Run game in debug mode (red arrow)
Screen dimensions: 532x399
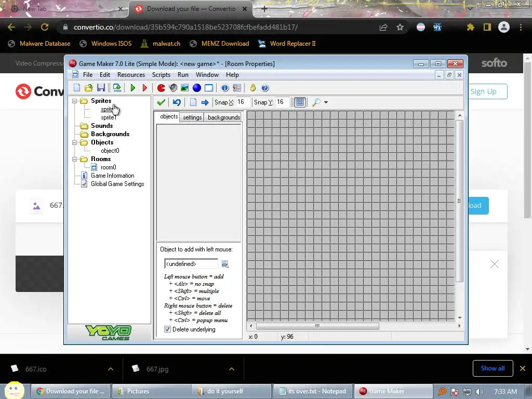click(145, 88)
